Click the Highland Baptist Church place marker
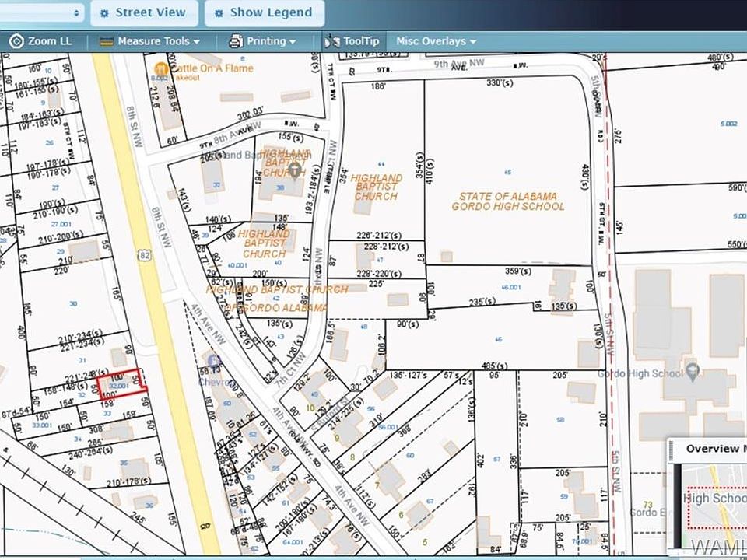The width and height of the screenshot is (747, 560). [296, 170]
